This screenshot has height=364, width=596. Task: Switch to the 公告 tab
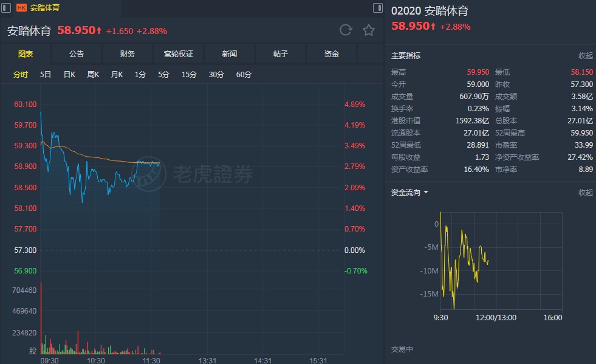pos(77,54)
